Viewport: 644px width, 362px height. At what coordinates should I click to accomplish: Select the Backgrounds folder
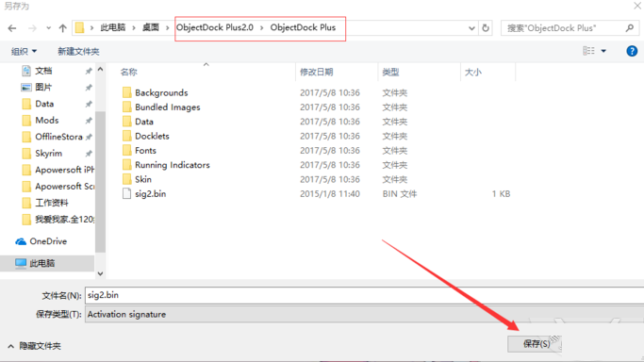pyautogui.click(x=161, y=92)
